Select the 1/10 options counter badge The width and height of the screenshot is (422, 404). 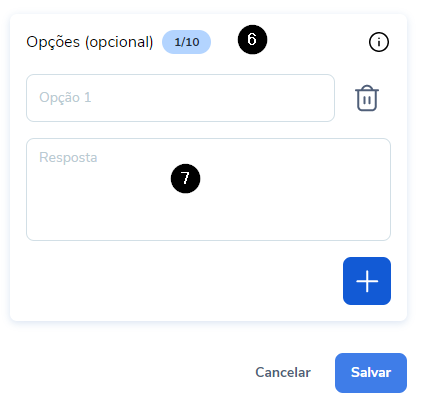[x=186, y=42]
